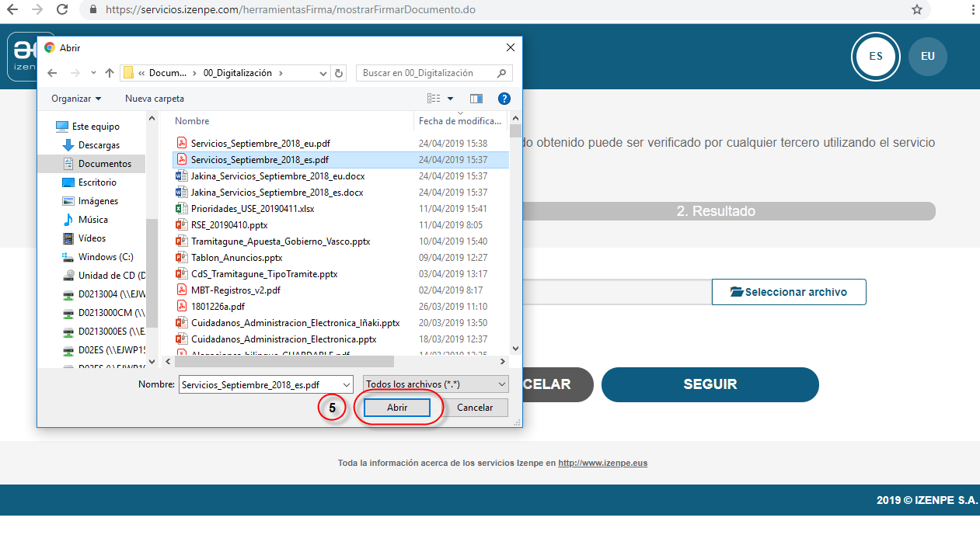Select Prioridades_USE_20190411.xlsx file
Image resolution: width=980 pixels, height=535 pixels.
(252, 209)
